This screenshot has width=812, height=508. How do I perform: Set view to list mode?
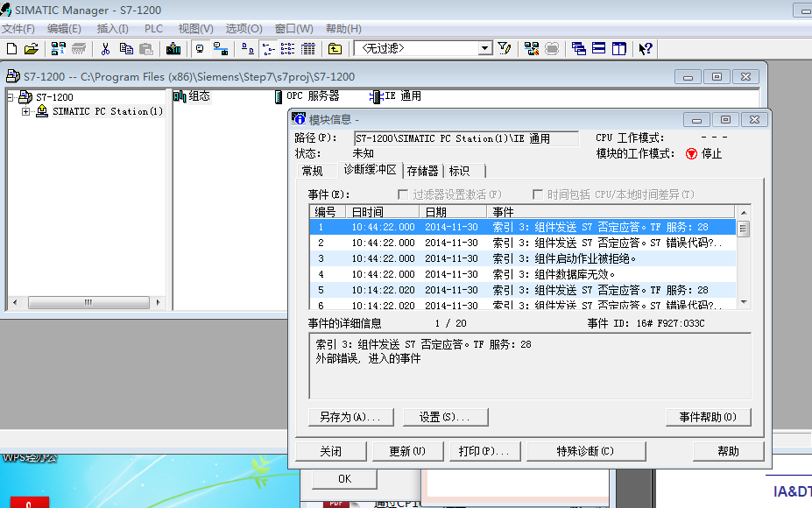(x=288, y=49)
